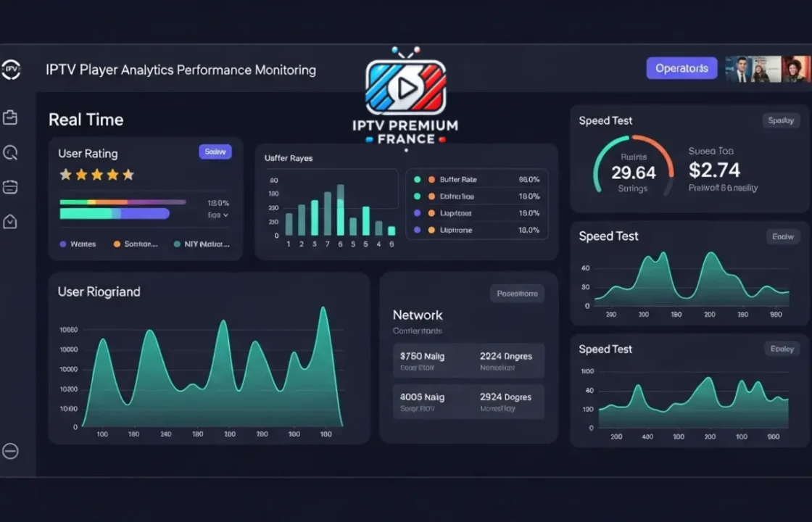The width and height of the screenshot is (812, 522).
Task: Click the purple Operators button
Action: pyautogui.click(x=681, y=68)
